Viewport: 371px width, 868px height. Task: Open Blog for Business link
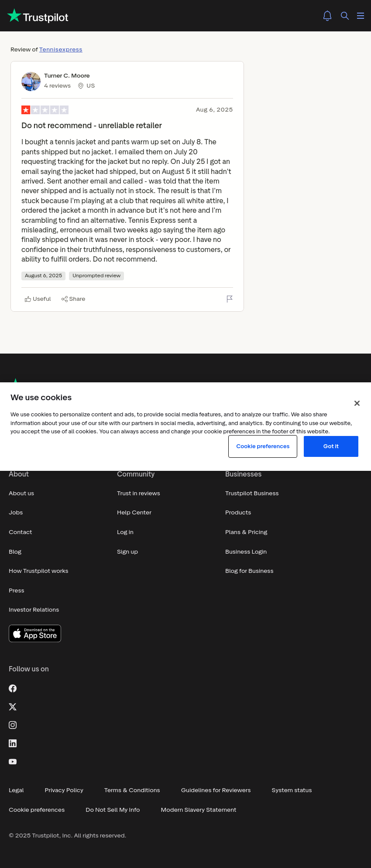click(249, 571)
